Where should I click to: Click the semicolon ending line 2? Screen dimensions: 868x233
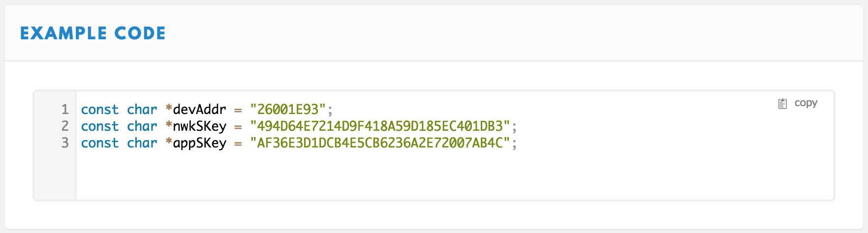(x=515, y=127)
